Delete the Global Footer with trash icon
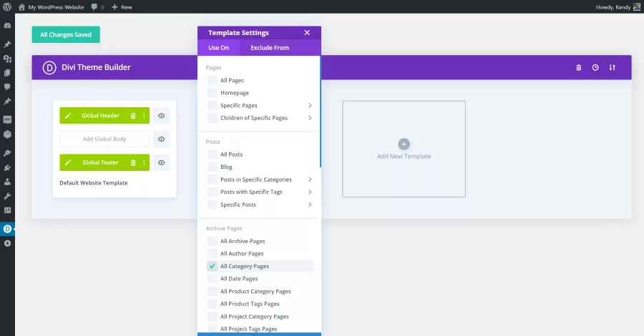644x336 pixels. click(133, 162)
